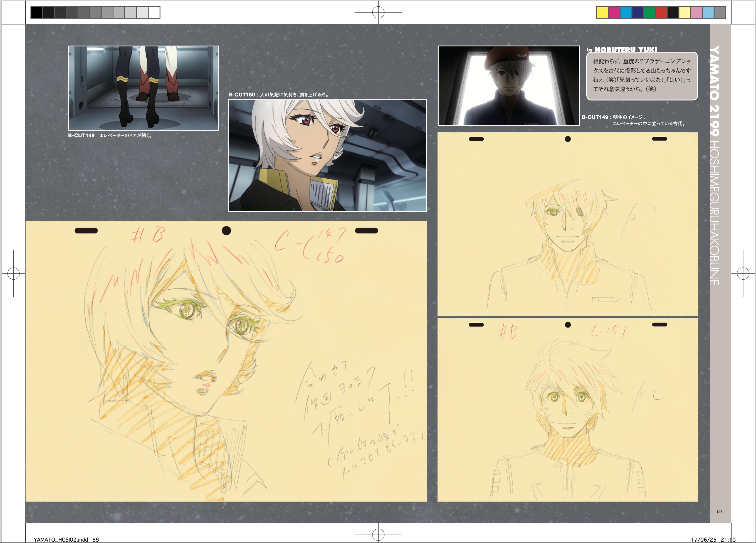
Task: Select the silhouetted beret figure still
Action: pyautogui.click(x=508, y=86)
